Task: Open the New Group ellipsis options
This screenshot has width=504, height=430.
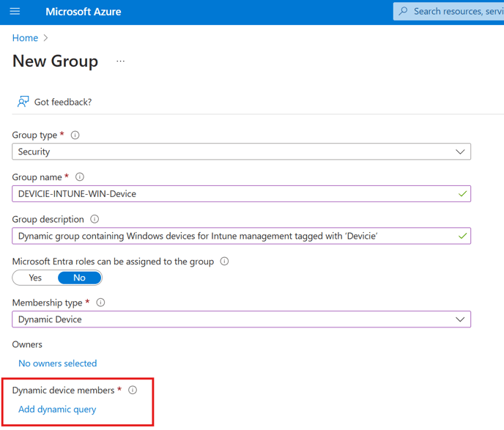Action: [121, 61]
